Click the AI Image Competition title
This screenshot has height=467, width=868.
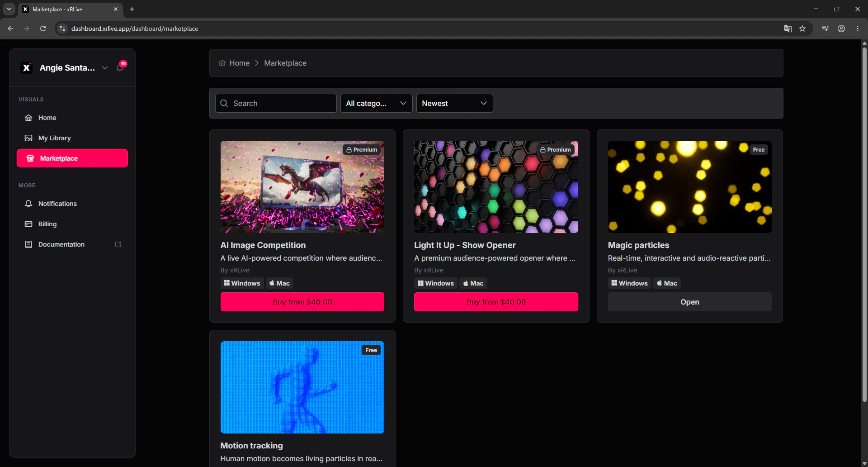(x=263, y=245)
